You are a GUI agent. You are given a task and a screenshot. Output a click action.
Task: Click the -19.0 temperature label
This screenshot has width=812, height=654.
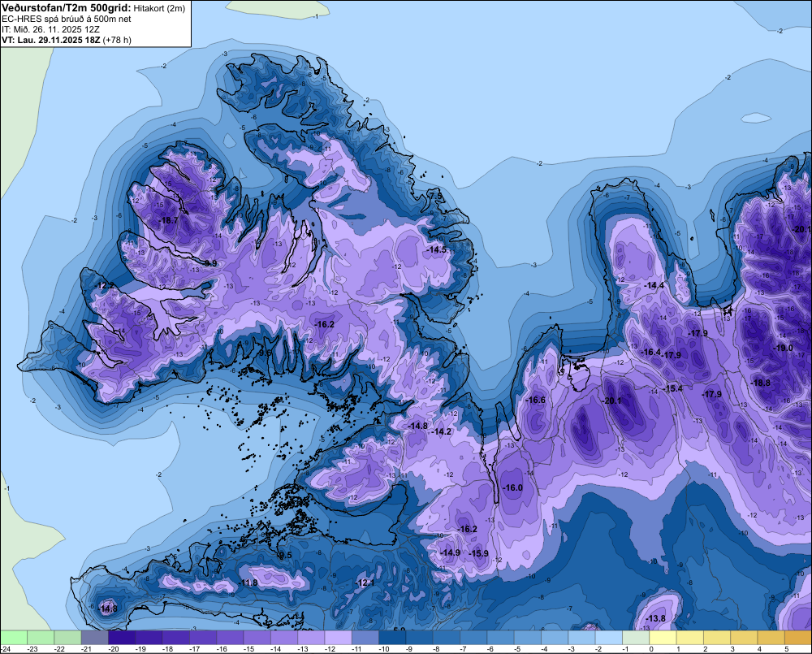point(783,349)
